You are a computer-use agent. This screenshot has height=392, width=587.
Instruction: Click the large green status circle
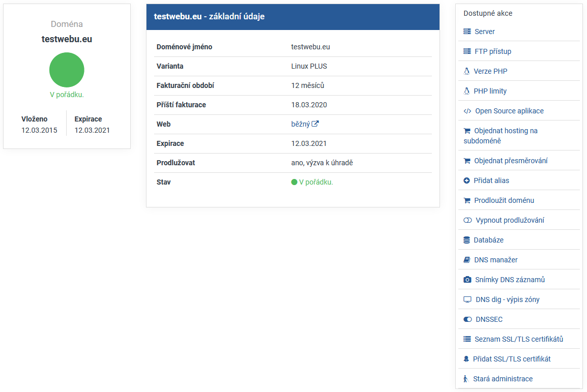coord(67,70)
